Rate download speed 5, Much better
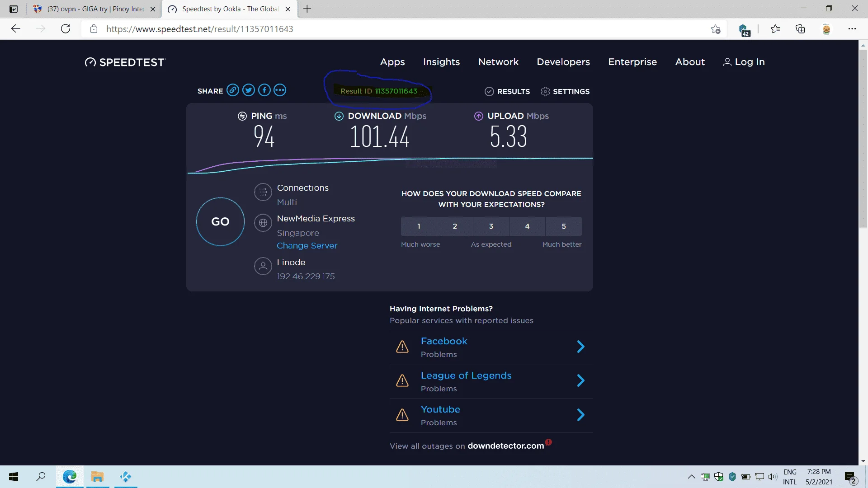This screenshot has height=488, width=868. (564, 226)
